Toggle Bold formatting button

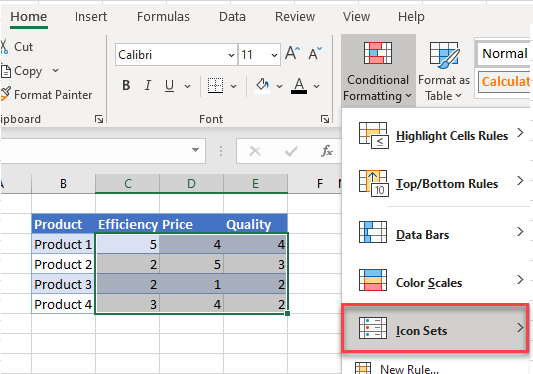126,86
